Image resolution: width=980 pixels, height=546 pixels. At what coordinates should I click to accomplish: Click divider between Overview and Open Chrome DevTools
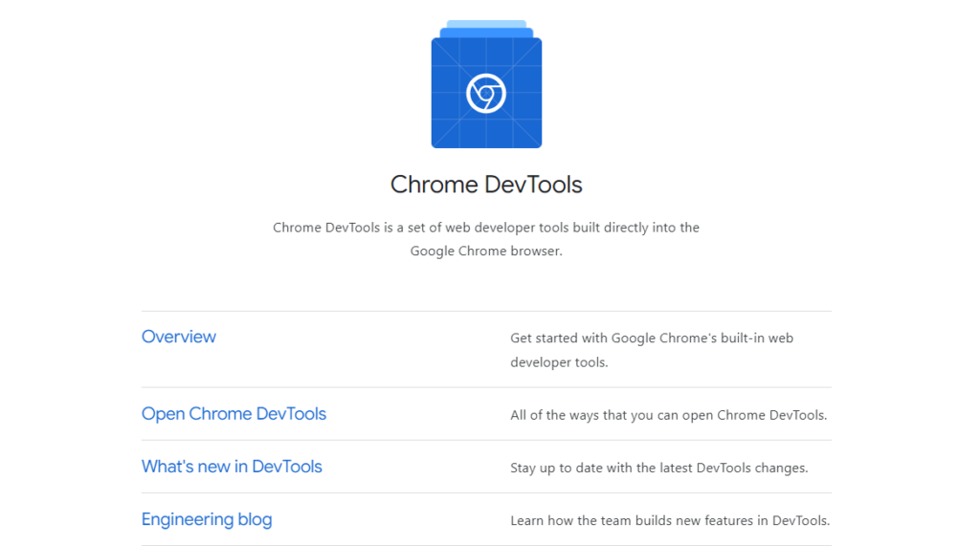pyautogui.click(x=486, y=387)
